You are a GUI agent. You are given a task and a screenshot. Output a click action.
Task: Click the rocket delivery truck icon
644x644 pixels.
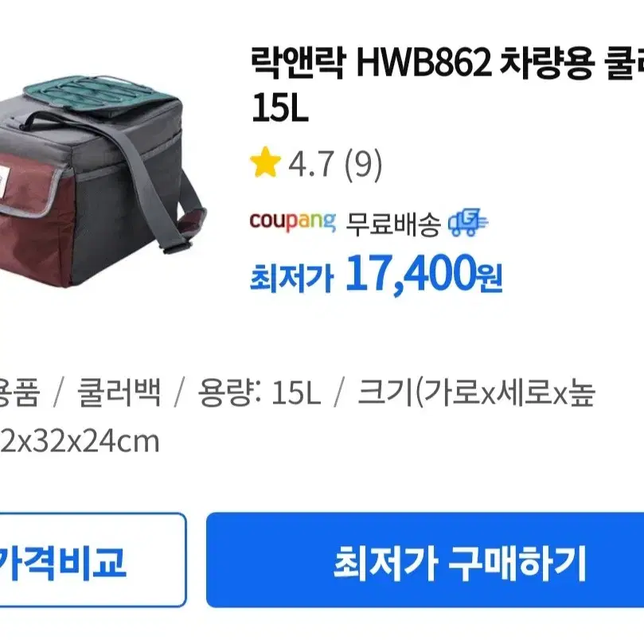point(468,223)
